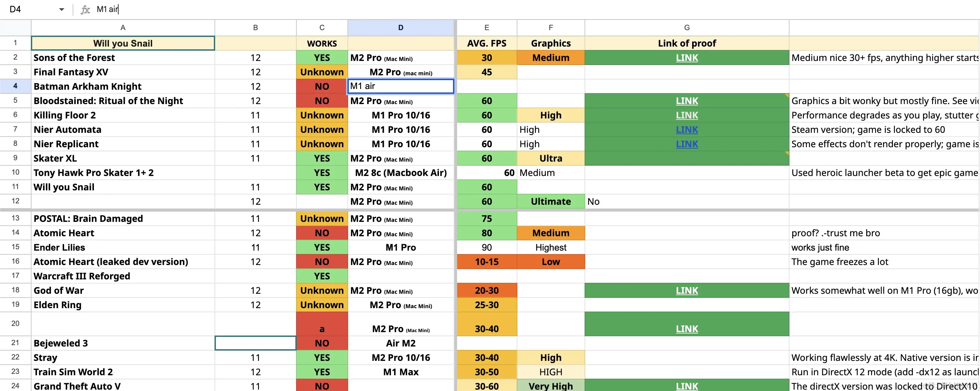Select the 'AVG. FPS' header cell
This screenshot has height=391, width=980.
(x=487, y=43)
